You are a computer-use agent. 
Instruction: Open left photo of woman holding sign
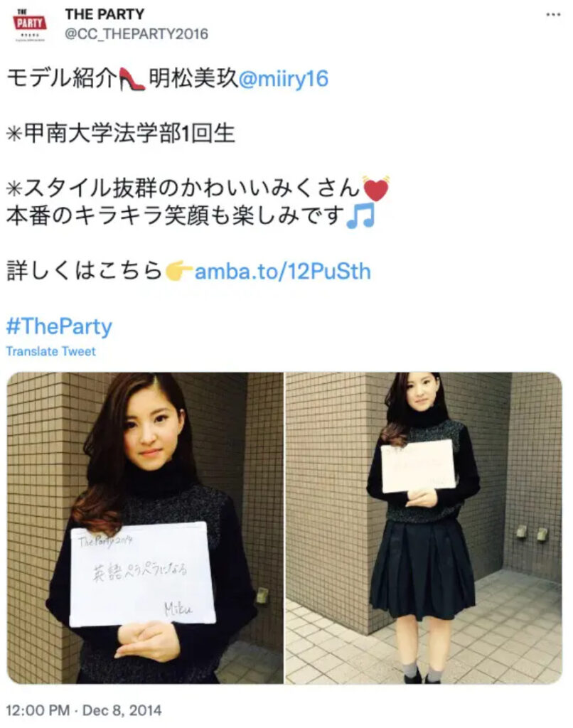point(145,528)
